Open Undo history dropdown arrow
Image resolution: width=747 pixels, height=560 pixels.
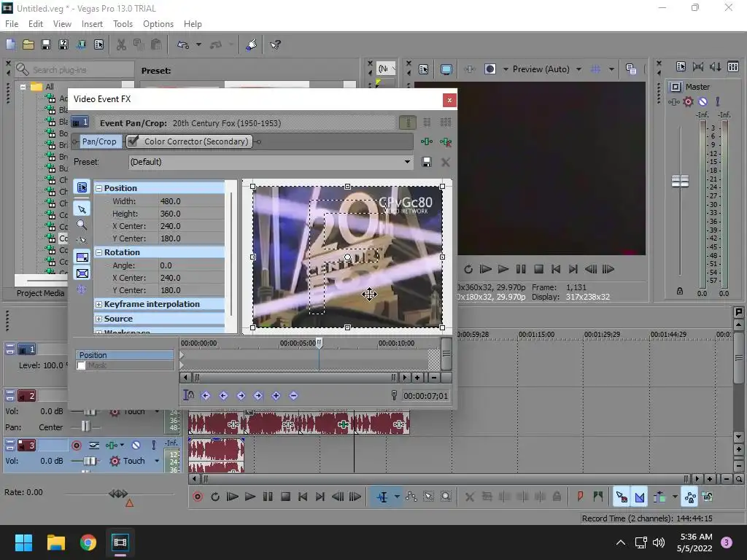click(198, 44)
